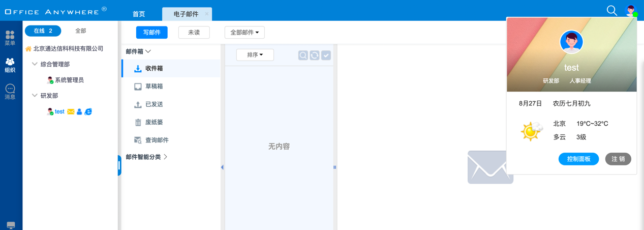This screenshot has width=644, height=230.
Task: Click the envelope placeholder image in reading pane
Action: pos(490,167)
